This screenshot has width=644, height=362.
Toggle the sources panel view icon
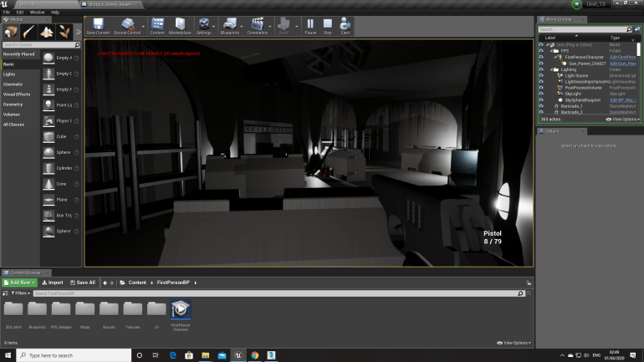click(5, 293)
